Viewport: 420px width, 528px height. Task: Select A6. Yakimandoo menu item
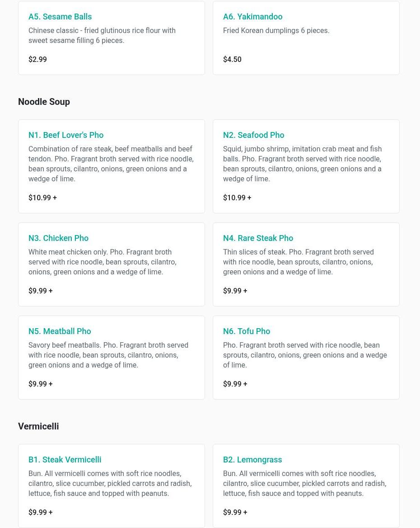pyautogui.click(x=252, y=17)
